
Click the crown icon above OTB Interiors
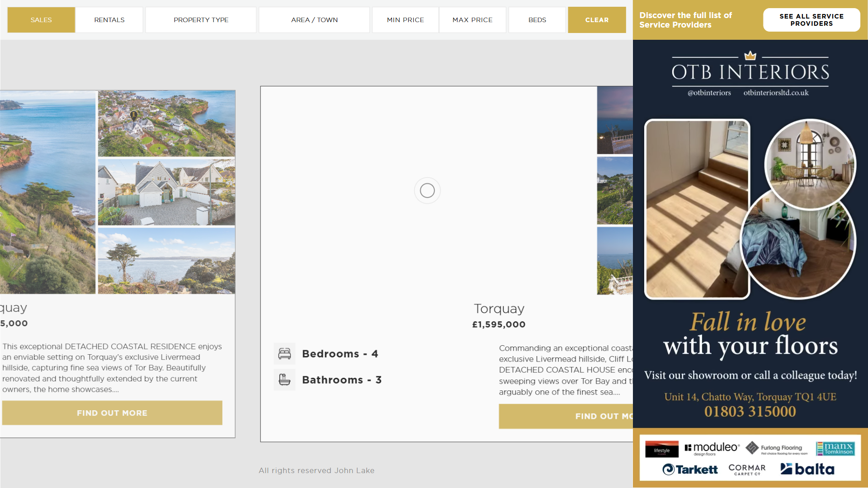(750, 56)
